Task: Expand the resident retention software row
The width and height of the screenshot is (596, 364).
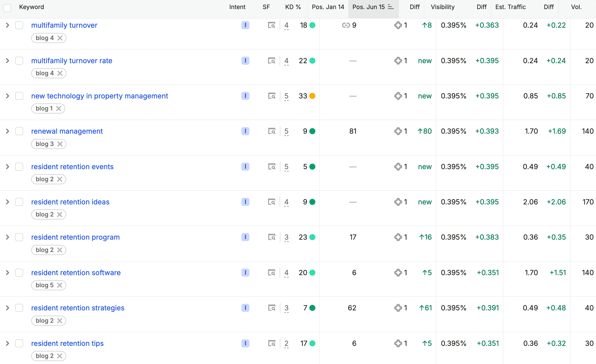Action: click(7, 273)
